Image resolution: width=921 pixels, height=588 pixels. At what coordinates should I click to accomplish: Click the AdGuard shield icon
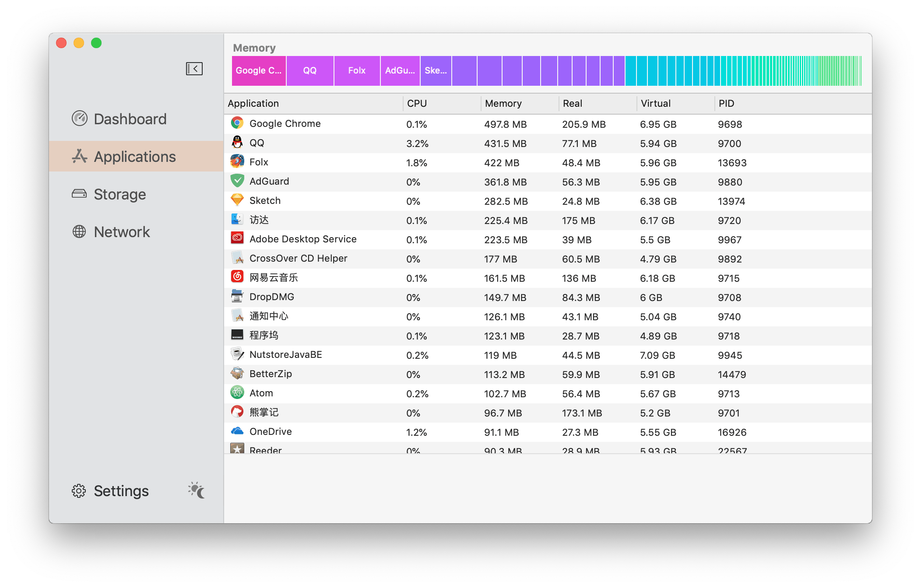tap(237, 181)
